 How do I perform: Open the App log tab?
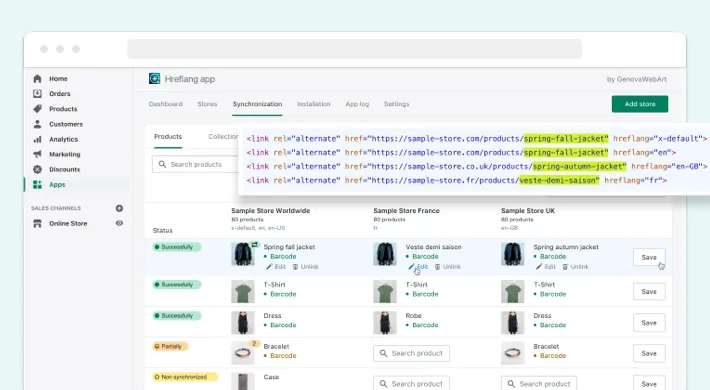(x=357, y=104)
